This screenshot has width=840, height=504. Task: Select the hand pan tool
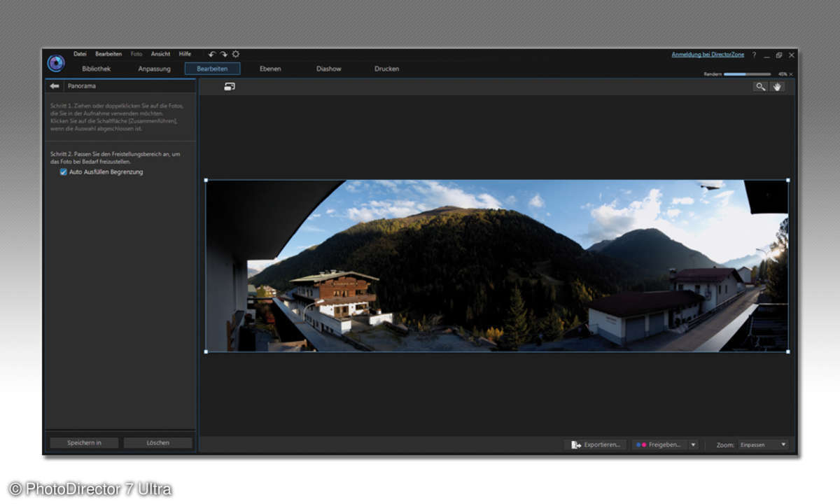point(777,87)
